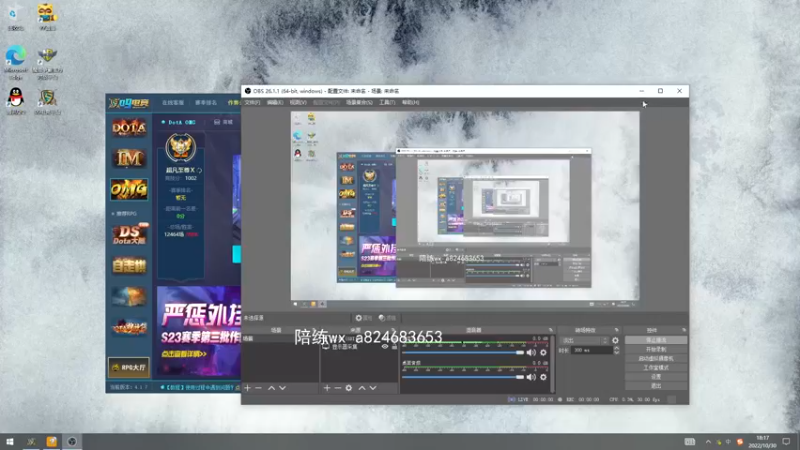Add a new source with the plus icon
Screen dimensions: 800x450
point(327,388)
